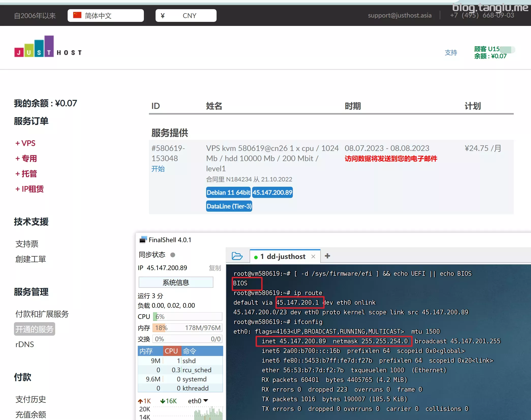Click the FinalShell app icon
The width and height of the screenshot is (531, 420).
click(x=143, y=240)
